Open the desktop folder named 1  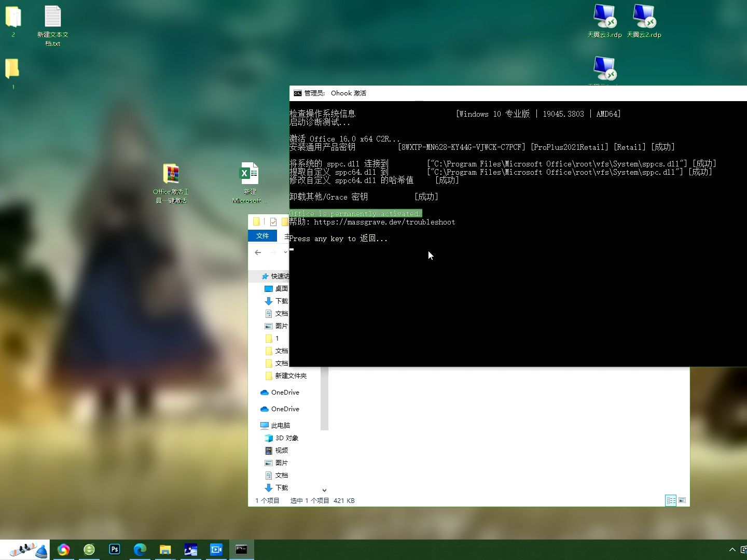pos(12,67)
